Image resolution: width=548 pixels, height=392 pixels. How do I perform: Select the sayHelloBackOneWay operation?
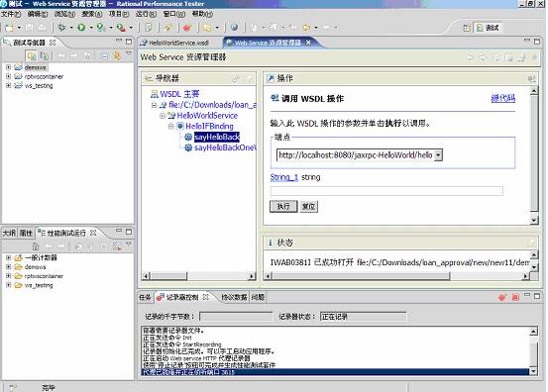tap(225, 147)
